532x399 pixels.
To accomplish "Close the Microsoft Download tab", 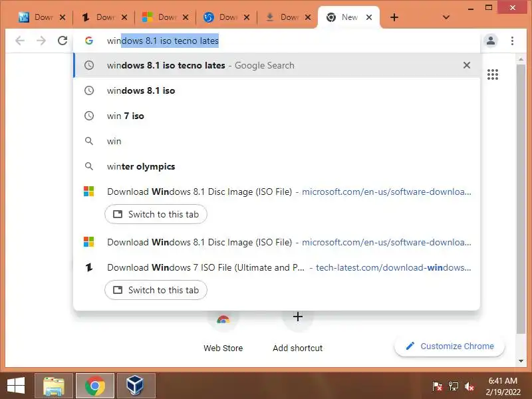I will click(x=186, y=17).
